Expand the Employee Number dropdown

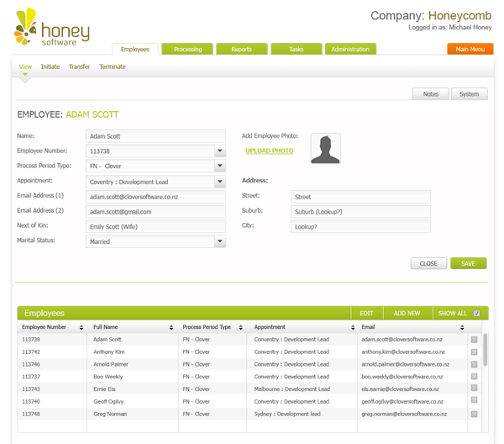pyautogui.click(x=219, y=151)
